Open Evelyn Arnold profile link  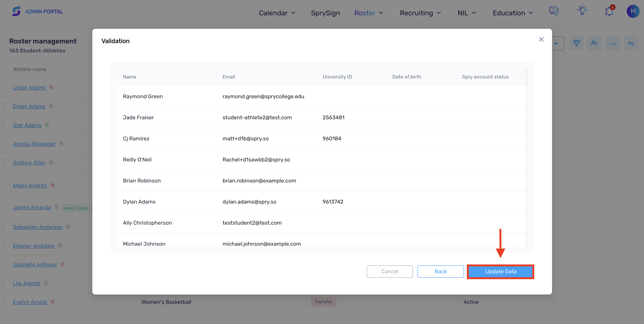point(30,302)
